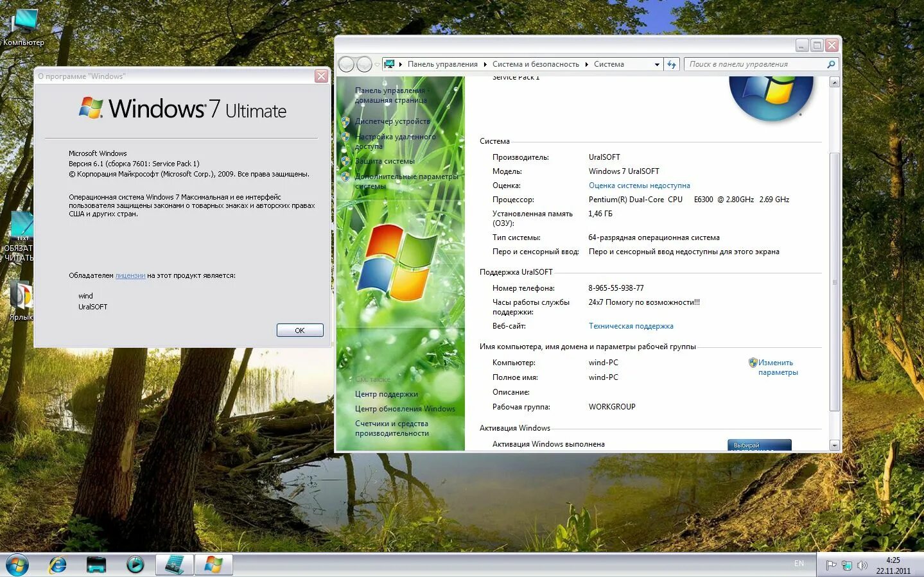
Task: Select the ОБЯЗАТ ЧИТАТЬ text file icon
Action: pos(19,237)
